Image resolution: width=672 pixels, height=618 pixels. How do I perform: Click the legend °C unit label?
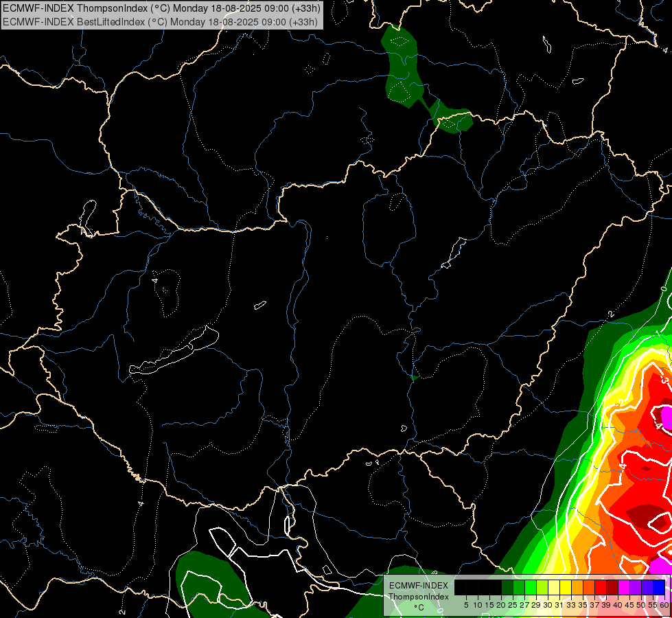419,608
